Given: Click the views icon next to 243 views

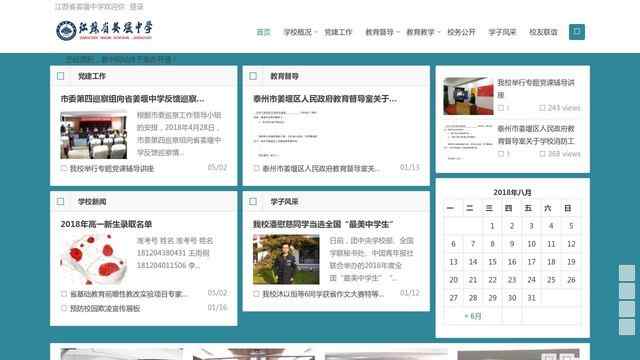Looking at the screenshot, I should click(x=542, y=108).
